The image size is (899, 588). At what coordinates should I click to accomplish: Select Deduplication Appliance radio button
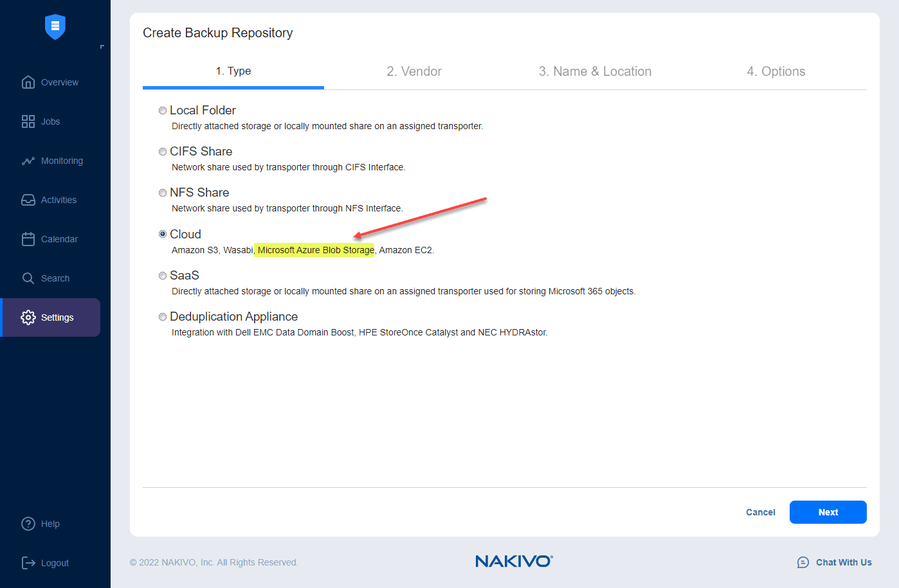pos(163,317)
